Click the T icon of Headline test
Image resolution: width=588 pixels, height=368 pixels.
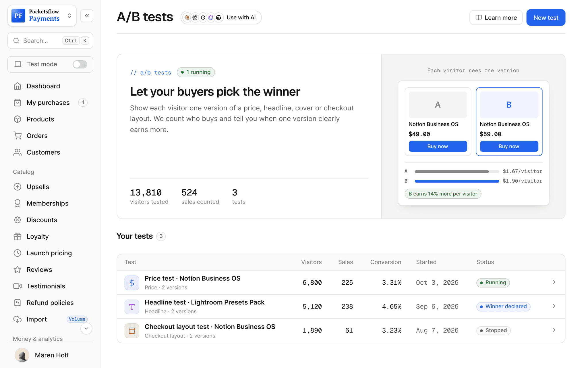[x=132, y=306]
